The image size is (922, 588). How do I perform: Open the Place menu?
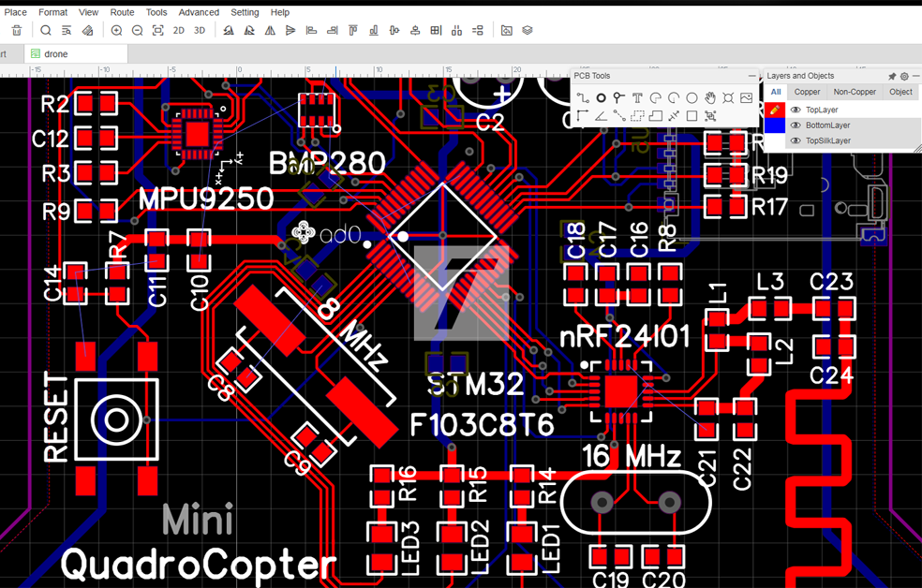15,12
